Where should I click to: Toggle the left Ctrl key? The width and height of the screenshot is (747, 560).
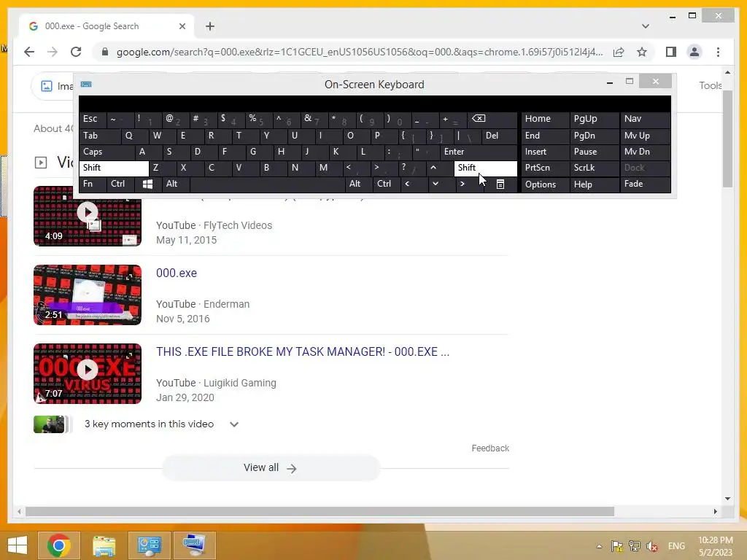pyautogui.click(x=120, y=184)
